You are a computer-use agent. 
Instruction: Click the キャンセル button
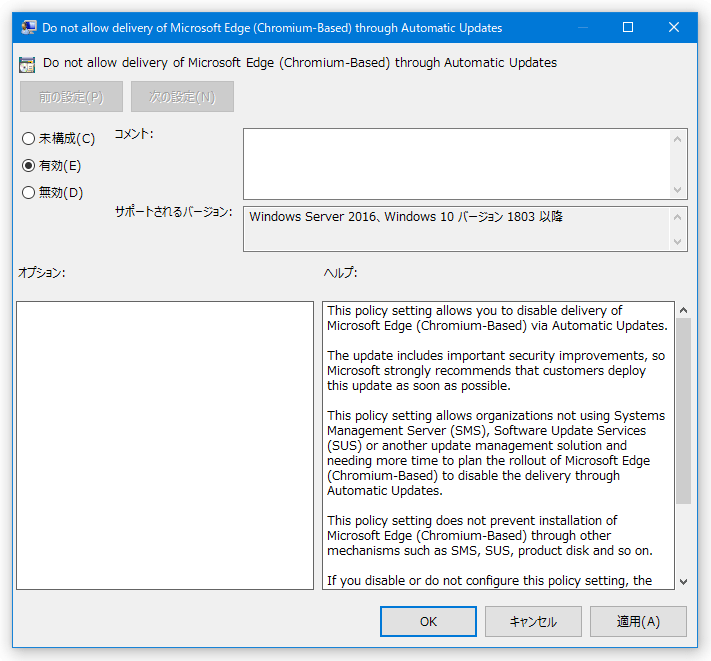533,622
